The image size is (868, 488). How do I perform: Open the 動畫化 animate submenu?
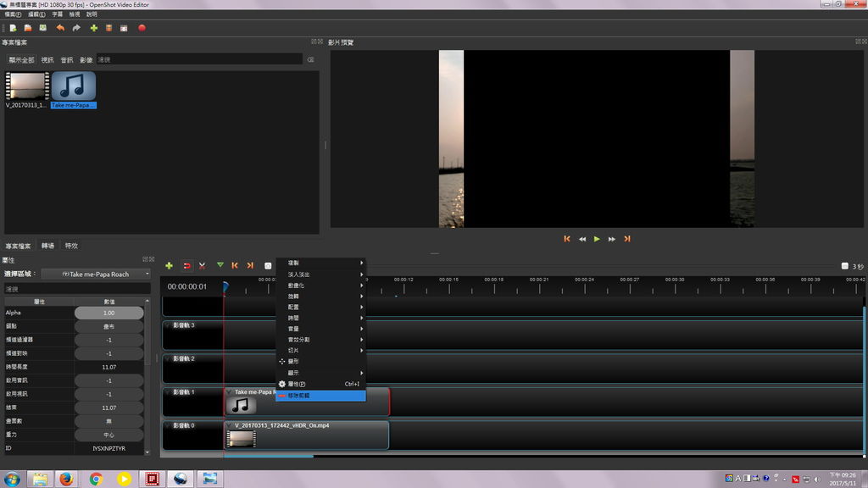coord(320,286)
